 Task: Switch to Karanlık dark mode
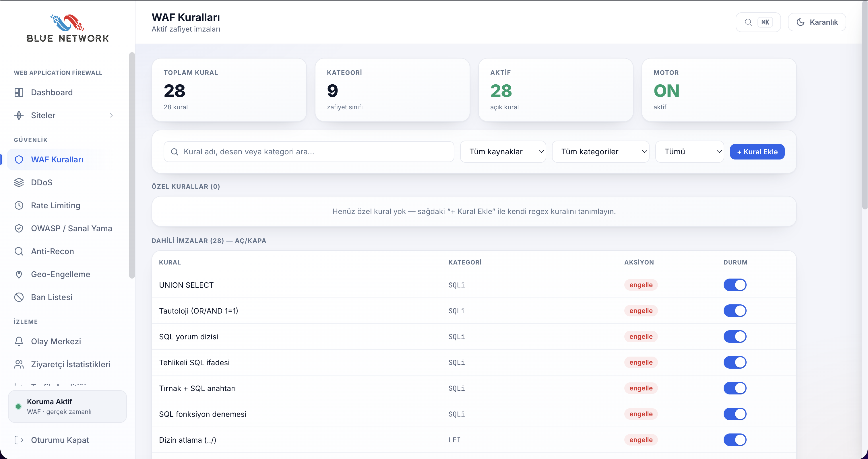point(817,22)
